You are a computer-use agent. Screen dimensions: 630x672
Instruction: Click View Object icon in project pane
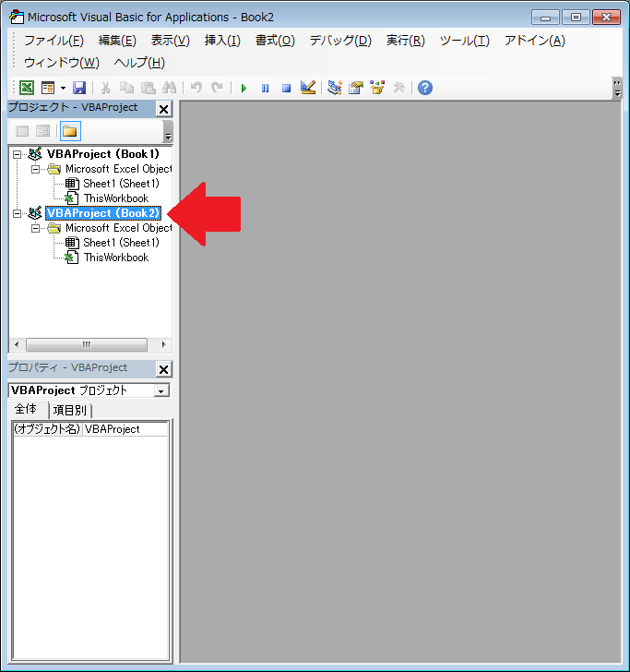(42, 131)
